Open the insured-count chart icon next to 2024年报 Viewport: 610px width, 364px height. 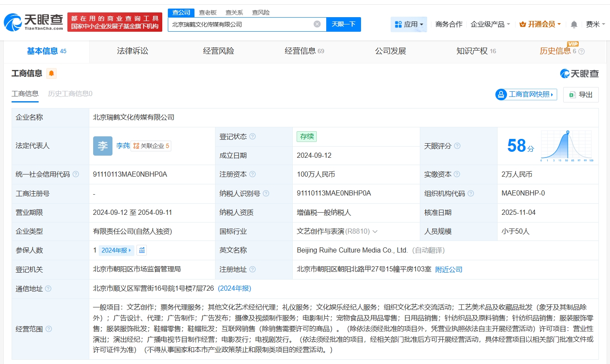coord(142,250)
